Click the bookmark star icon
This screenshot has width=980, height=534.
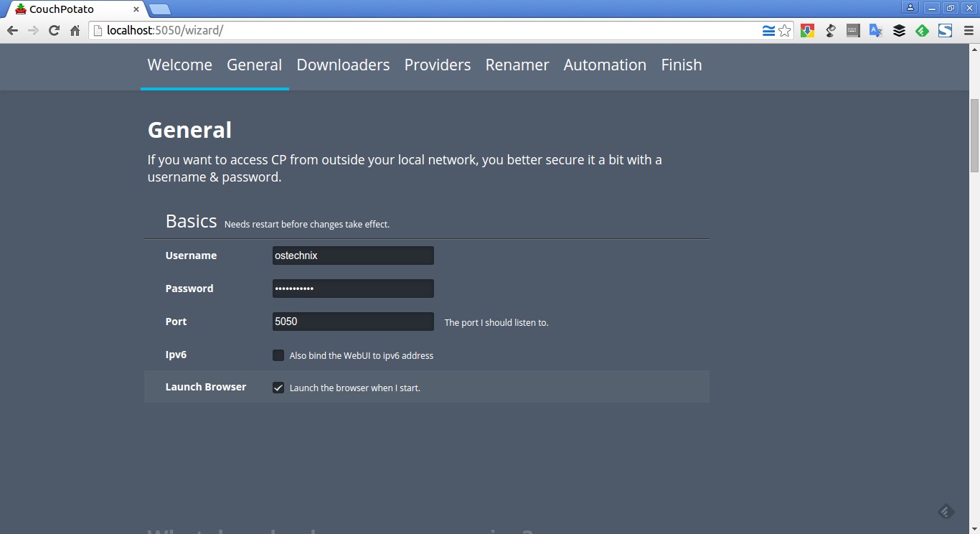[x=785, y=31]
